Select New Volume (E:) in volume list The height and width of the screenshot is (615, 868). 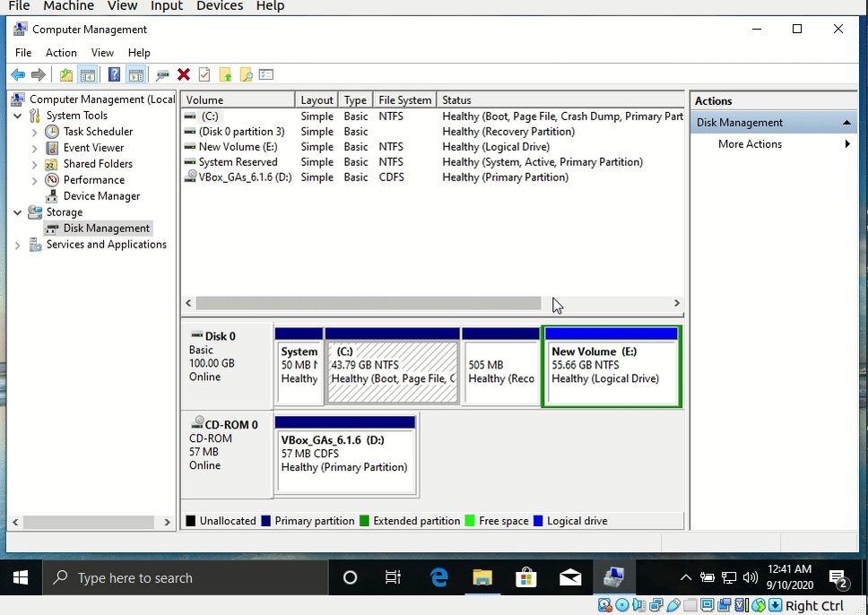tap(433, 147)
